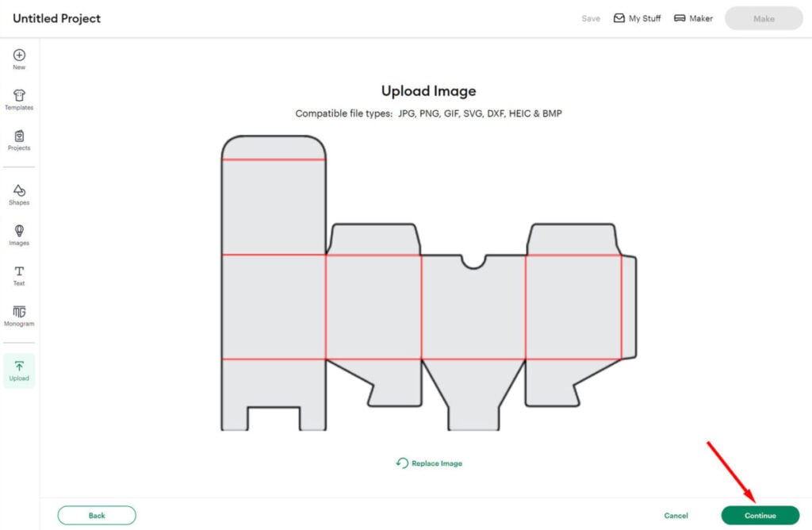Open My Stuff from the top bar
Screen dimensions: 812x530
[x=637, y=18]
